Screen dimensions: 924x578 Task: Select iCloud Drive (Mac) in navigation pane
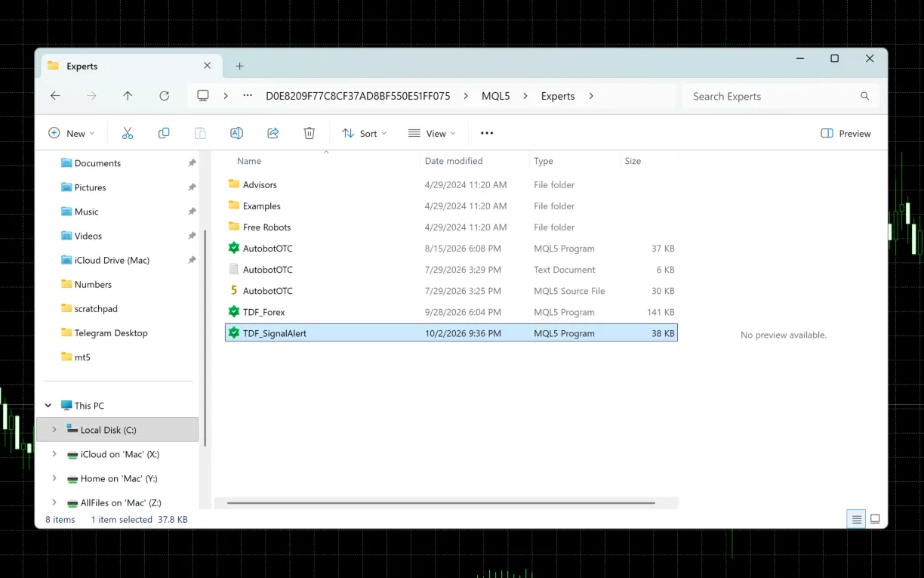[x=112, y=260]
